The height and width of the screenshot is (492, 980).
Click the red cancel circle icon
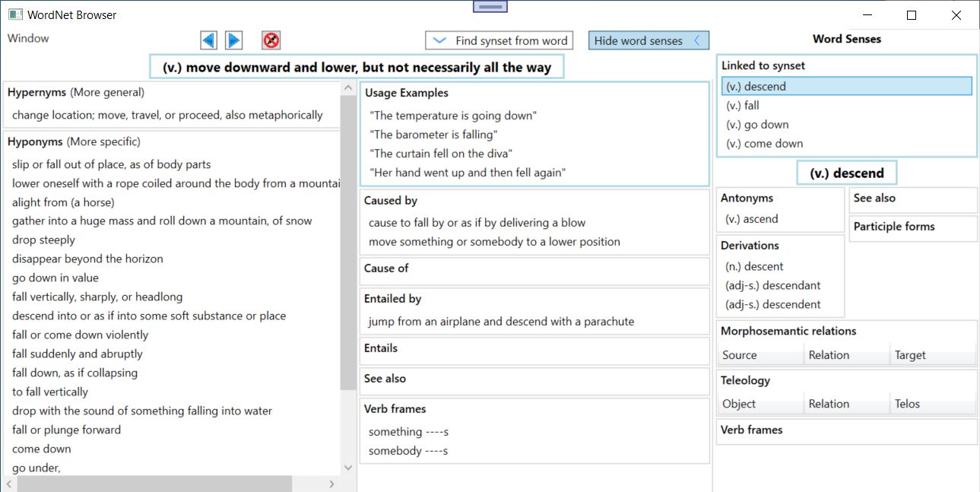(271, 40)
